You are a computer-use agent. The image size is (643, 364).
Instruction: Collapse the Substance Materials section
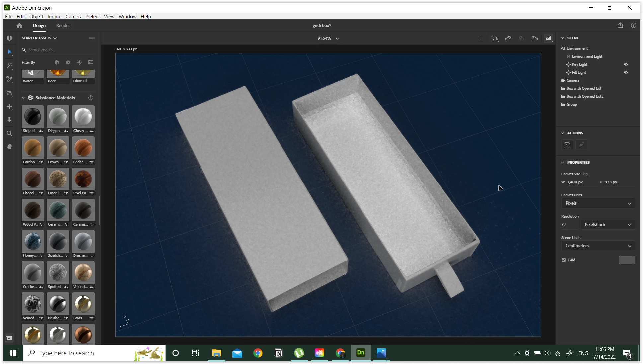pos(23,98)
